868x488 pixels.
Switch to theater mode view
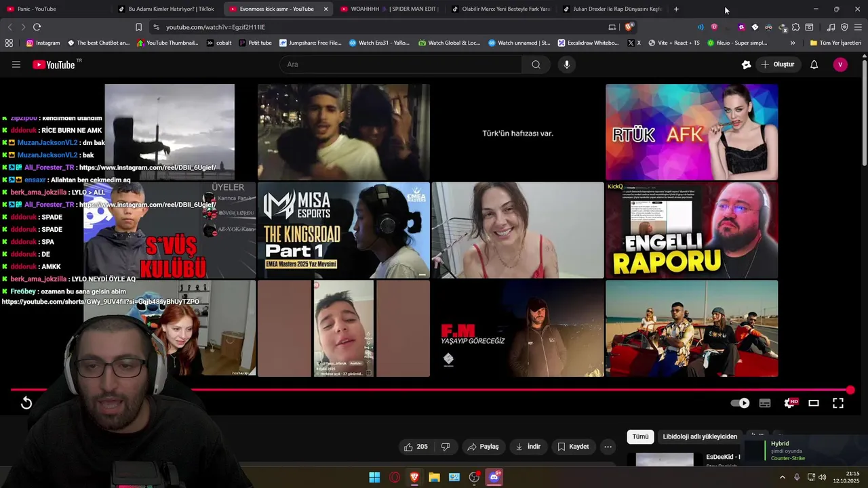(x=814, y=403)
